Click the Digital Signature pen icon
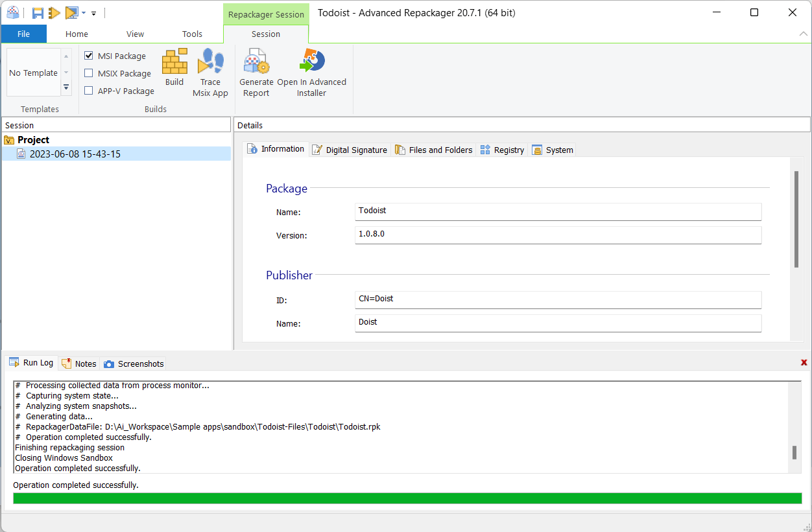The image size is (812, 532). [317, 150]
